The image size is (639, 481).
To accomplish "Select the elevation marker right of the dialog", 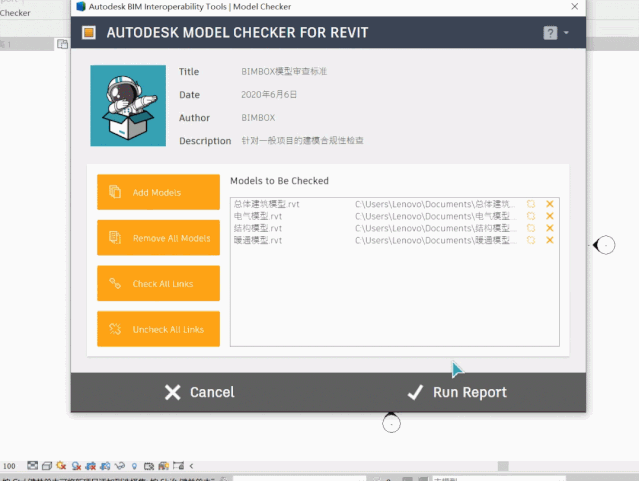I will [604, 245].
